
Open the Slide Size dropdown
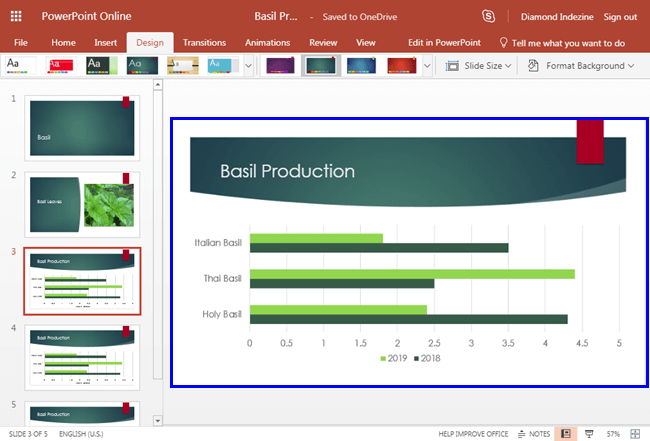[477, 66]
